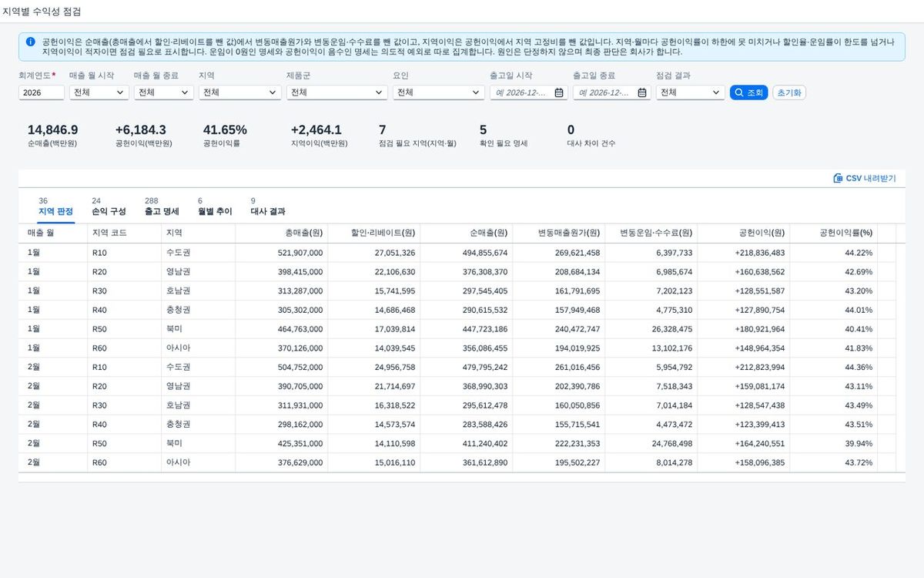Select the 1월 수도권 table row
This screenshot has width=924, height=578.
click(458, 253)
